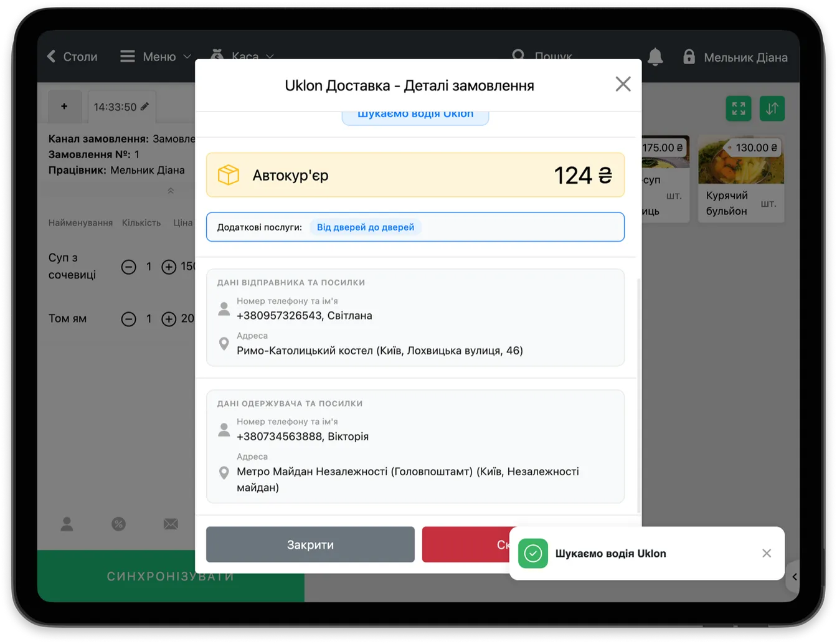Go back to Столи
Image resolution: width=837 pixels, height=644 pixels.
click(72, 57)
